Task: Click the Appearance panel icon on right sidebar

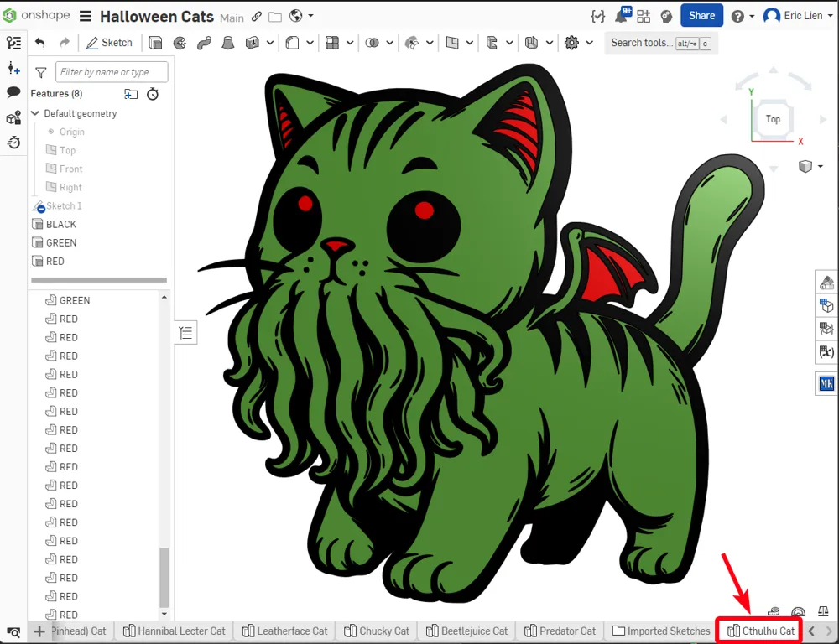Action: (x=826, y=282)
